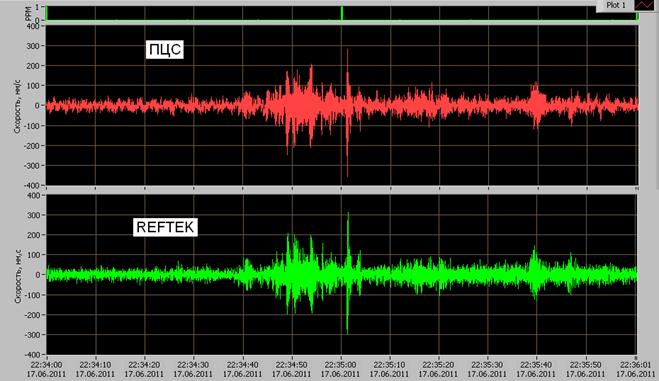Screen dimensions: 659x381
Task: Click the 22:34:20 time axis label
Action: (x=144, y=365)
